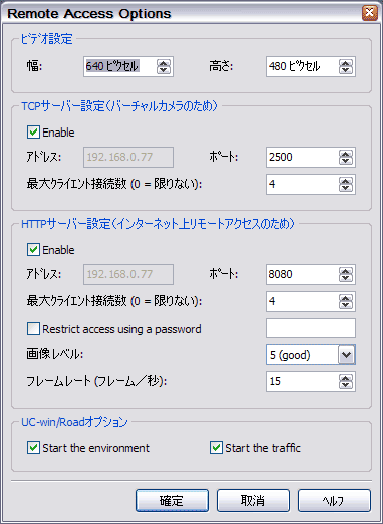Increase HTTP port 8080 with up arrow

pyautogui.click(x=346, y=271)
